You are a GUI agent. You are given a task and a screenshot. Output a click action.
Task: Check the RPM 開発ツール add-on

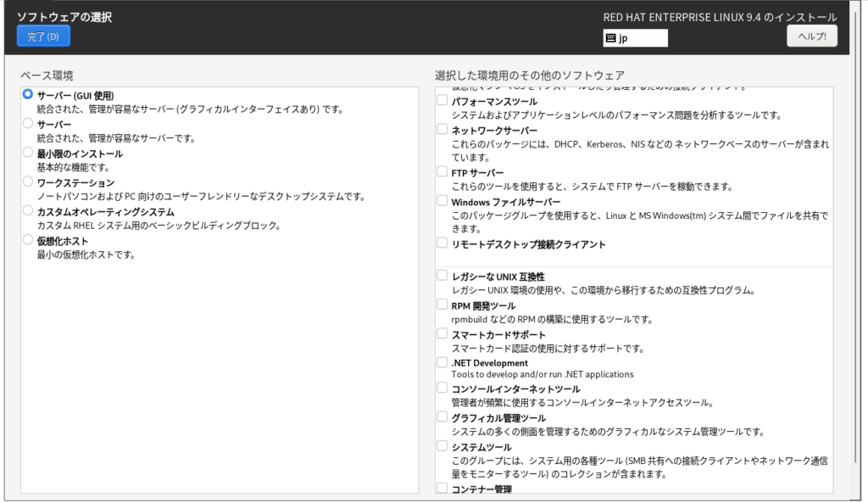(x=442, y=305)
